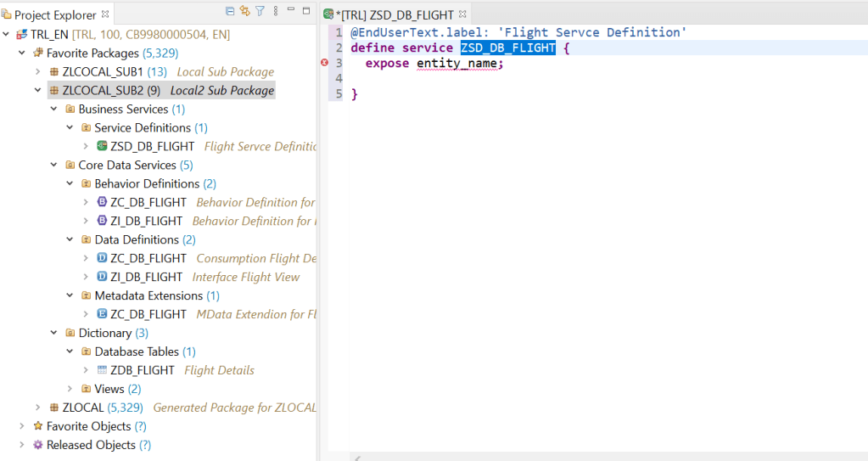The height and width of the screenshot is (461, 868).
Task: Select the [TRL] ZSD_DB_FLIGHT editor tab
Action: (395, 14)
